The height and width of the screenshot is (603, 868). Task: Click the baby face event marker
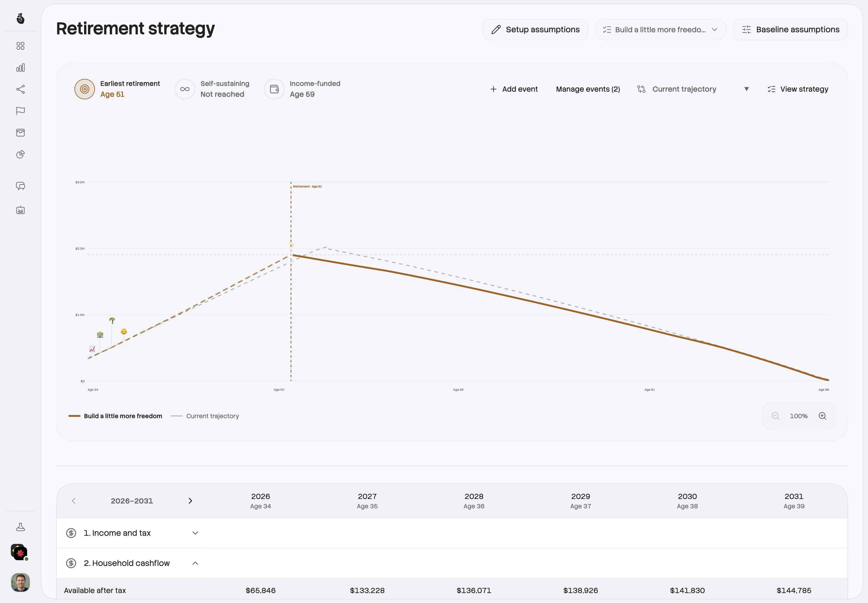(x=124, y=332)
